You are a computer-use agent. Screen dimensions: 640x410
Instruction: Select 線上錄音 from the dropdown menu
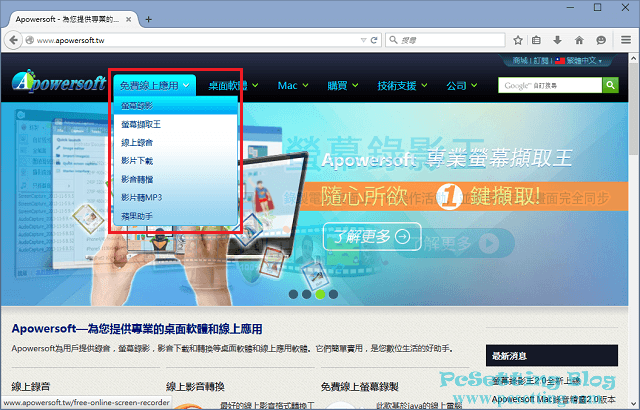[176, 142]
